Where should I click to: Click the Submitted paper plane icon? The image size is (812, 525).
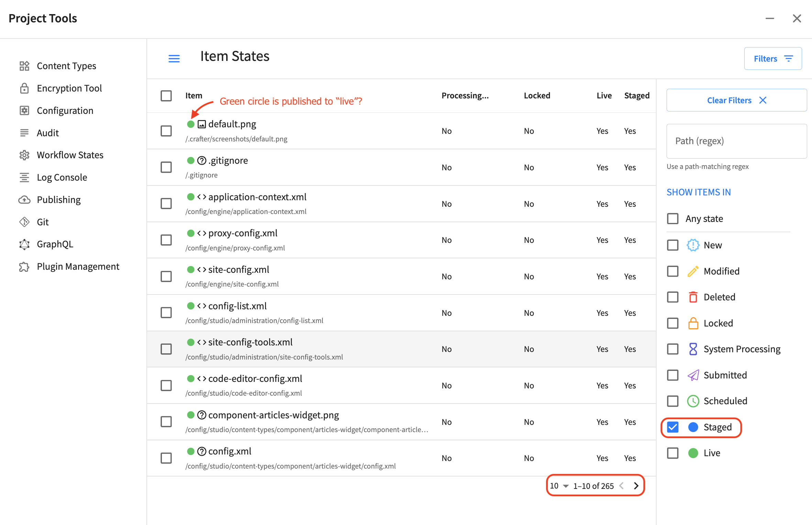pyautogui.click(x=693, y=375)
